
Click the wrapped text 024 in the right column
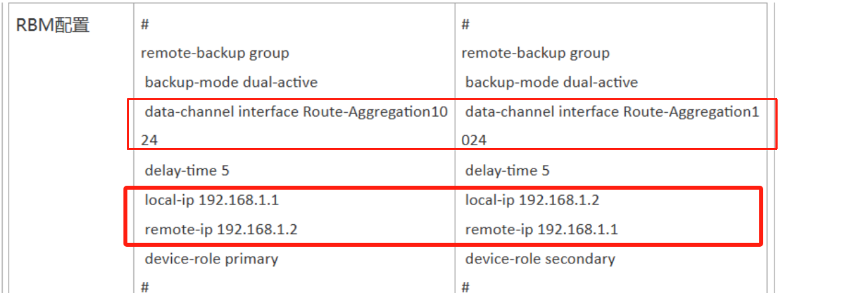pyautogui.click(x=474, y=140)
